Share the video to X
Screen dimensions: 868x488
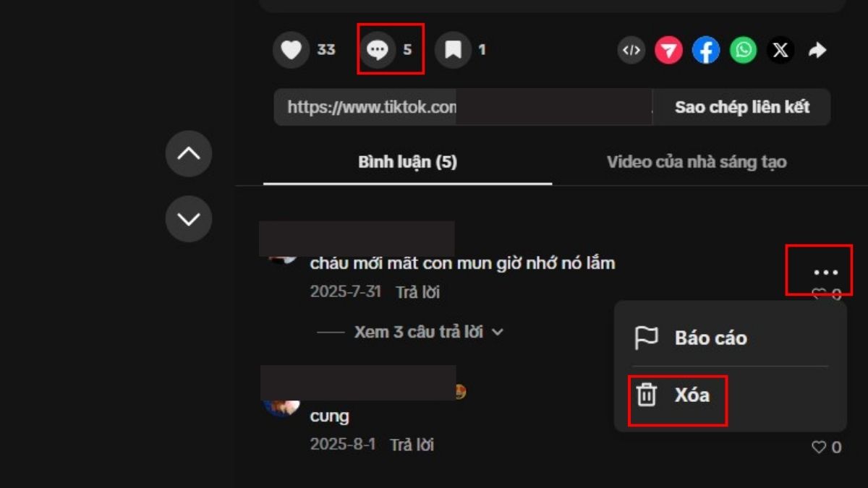pos(780,51)
